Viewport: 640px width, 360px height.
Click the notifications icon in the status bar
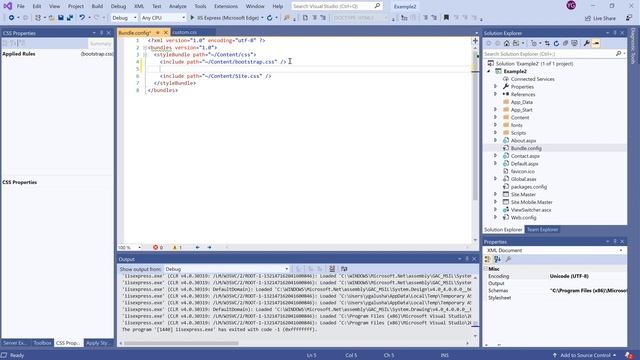tap(629, 355)
